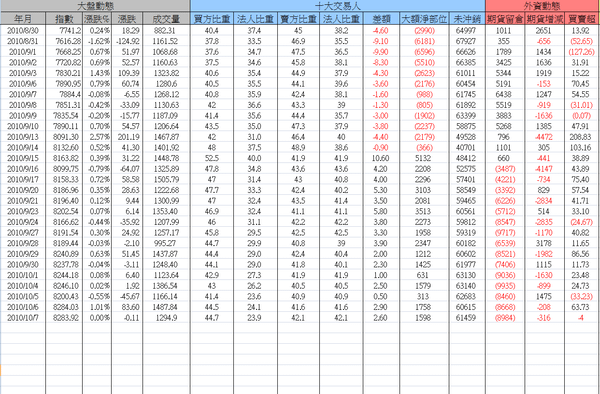Click the 漲跌% column header

tap(97, 18)
